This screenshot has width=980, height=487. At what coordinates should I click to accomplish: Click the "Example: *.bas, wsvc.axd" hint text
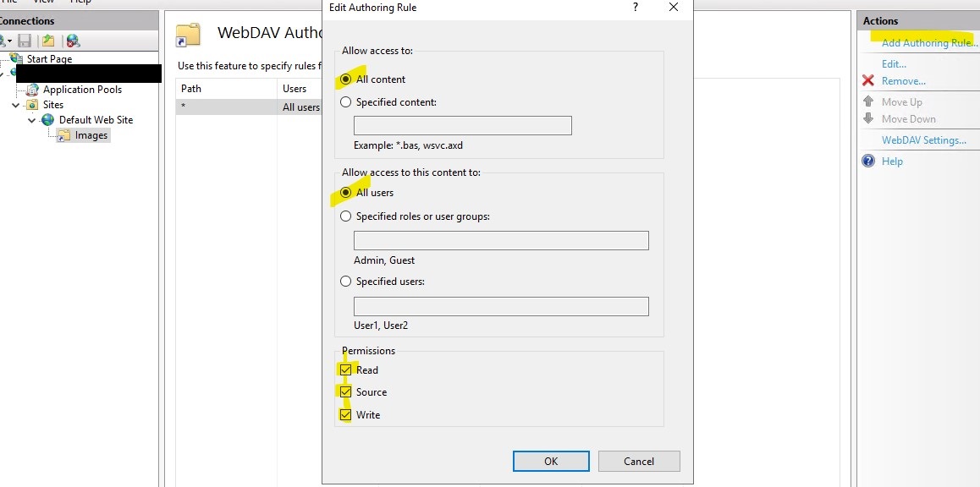point(408,145)
